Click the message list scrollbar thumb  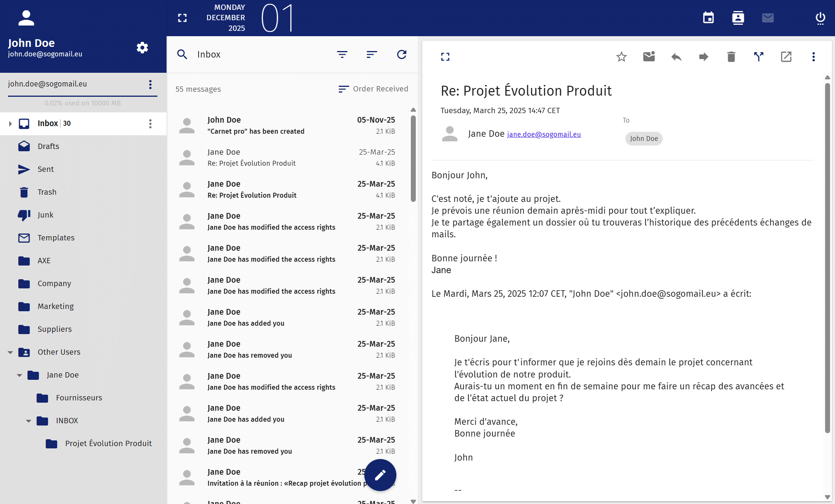[413, 158]
